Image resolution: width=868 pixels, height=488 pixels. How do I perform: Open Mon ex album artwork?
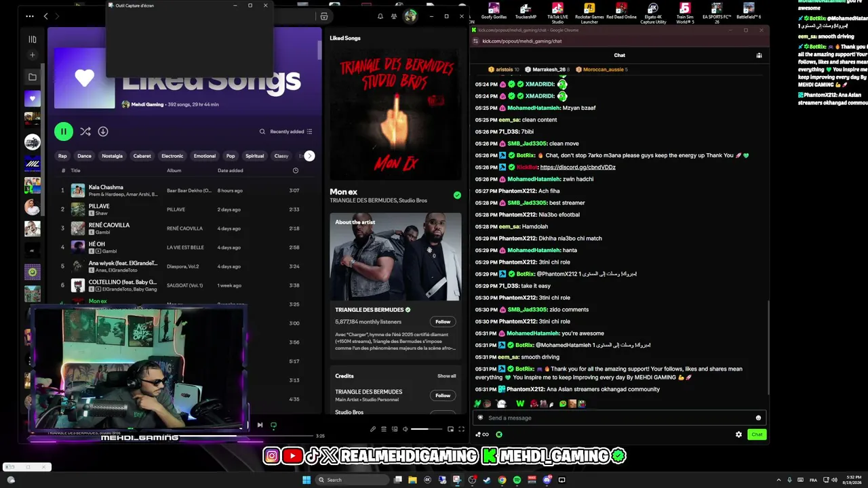[396, 114]
